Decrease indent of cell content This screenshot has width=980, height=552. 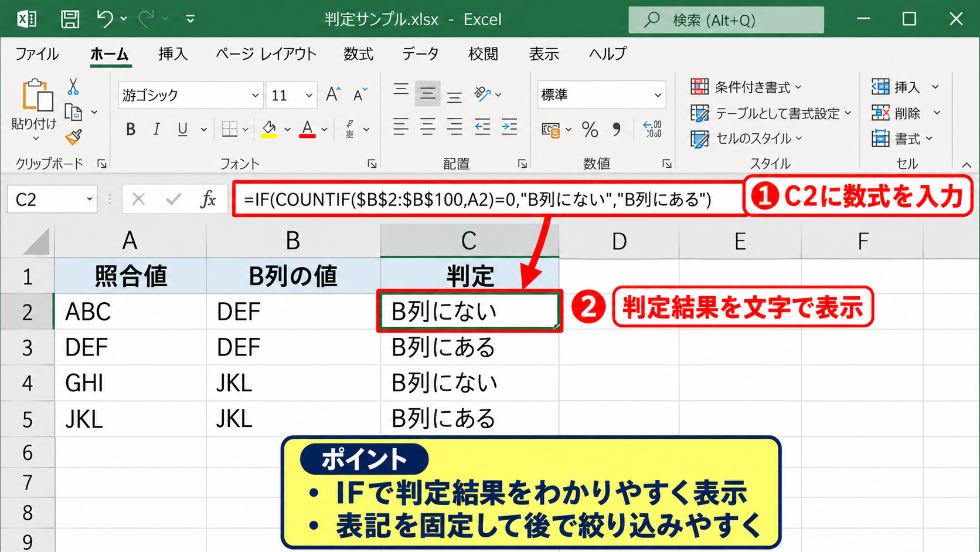(482, 127)
